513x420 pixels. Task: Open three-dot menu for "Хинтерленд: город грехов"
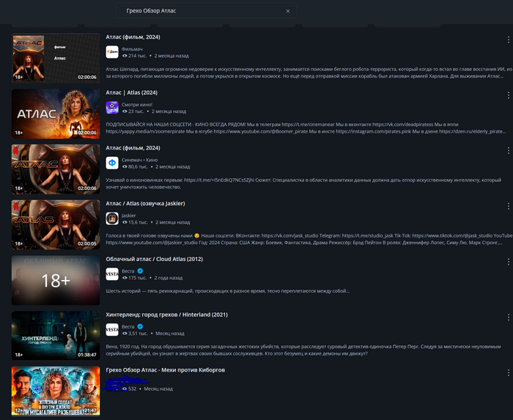(x=508, y=317)
